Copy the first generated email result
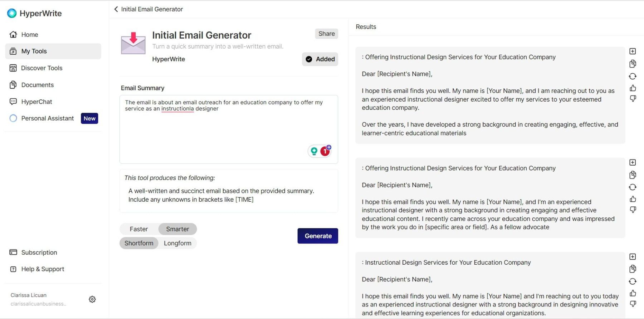644x319 pixels. click(x=632, y=64)
